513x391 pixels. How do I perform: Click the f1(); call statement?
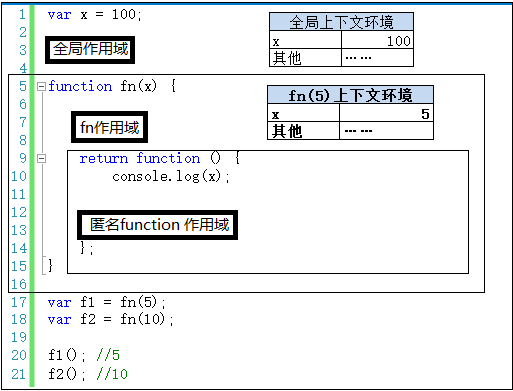point(67,355)
